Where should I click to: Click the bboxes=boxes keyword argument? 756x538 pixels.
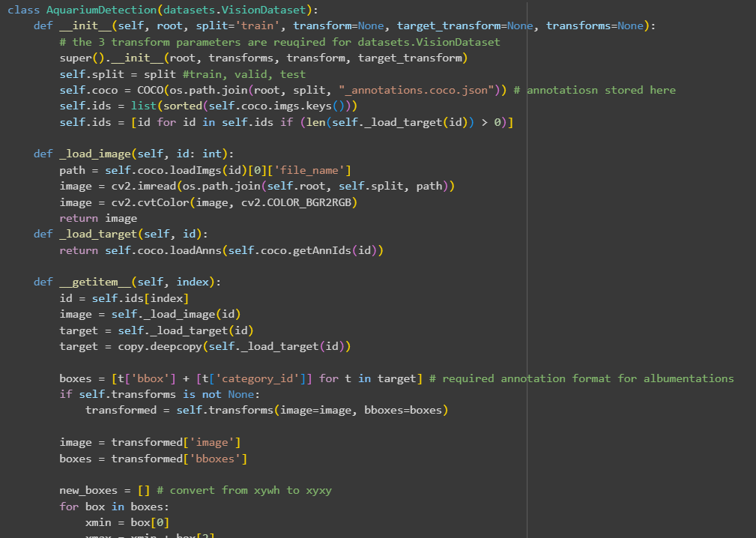tap(403, 411)
